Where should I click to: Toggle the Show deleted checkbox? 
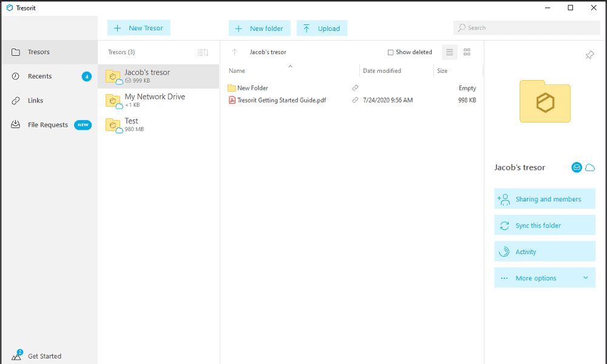[x=390, y=52]
